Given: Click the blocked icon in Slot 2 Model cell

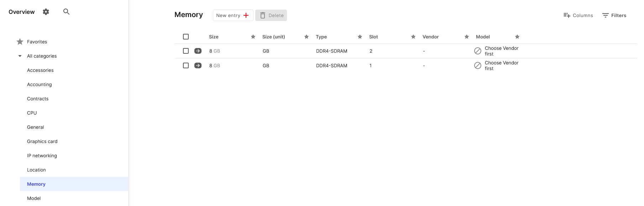Looking at the screenshot, I should tap(478, 51).
